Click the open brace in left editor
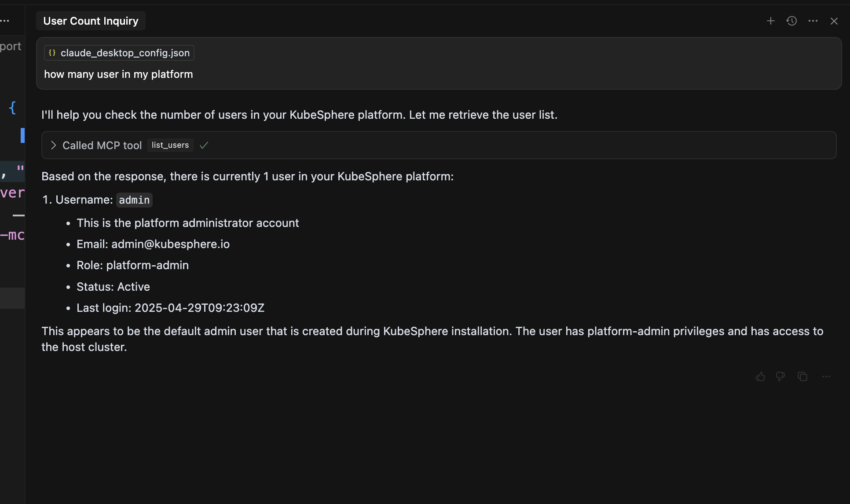 pos(12,107)
